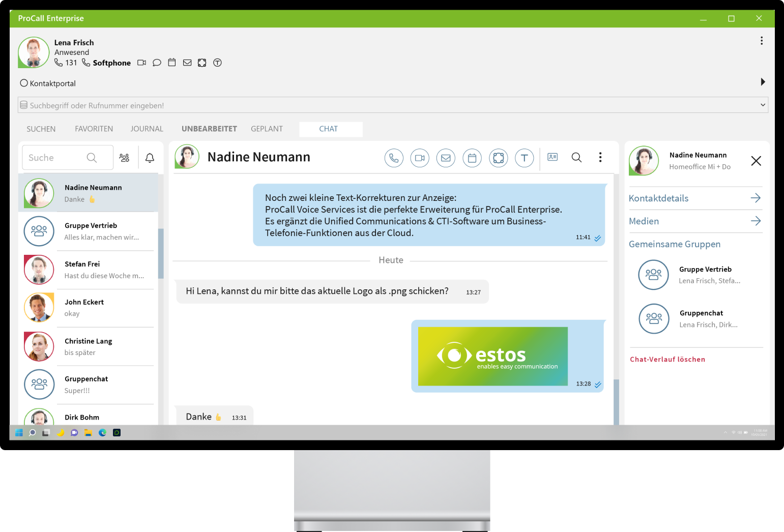Open Microsoft Edge from taskbar

tap(102, 432)
